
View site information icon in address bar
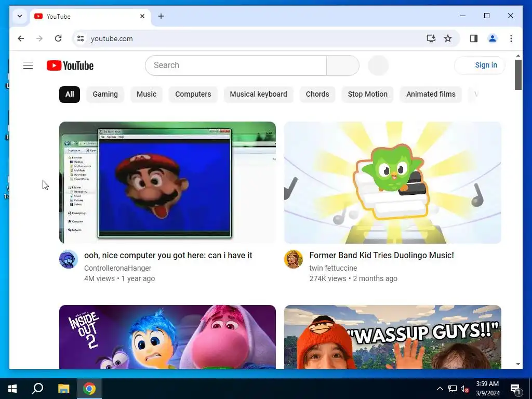click(x=81, y=38)
